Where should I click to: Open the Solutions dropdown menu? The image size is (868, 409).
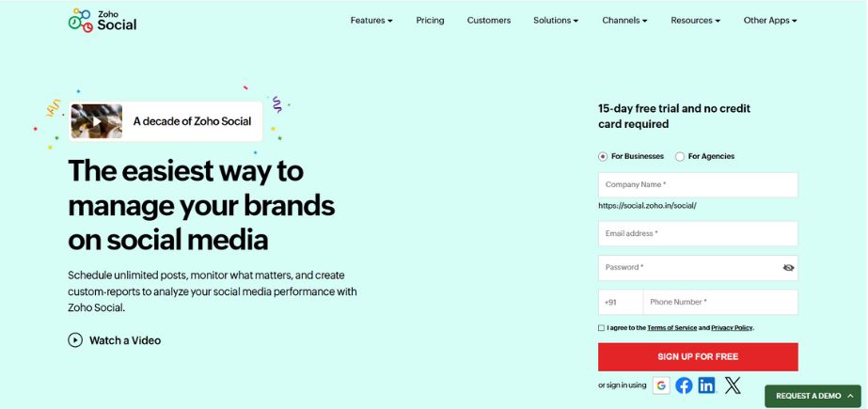coord(556,21)
